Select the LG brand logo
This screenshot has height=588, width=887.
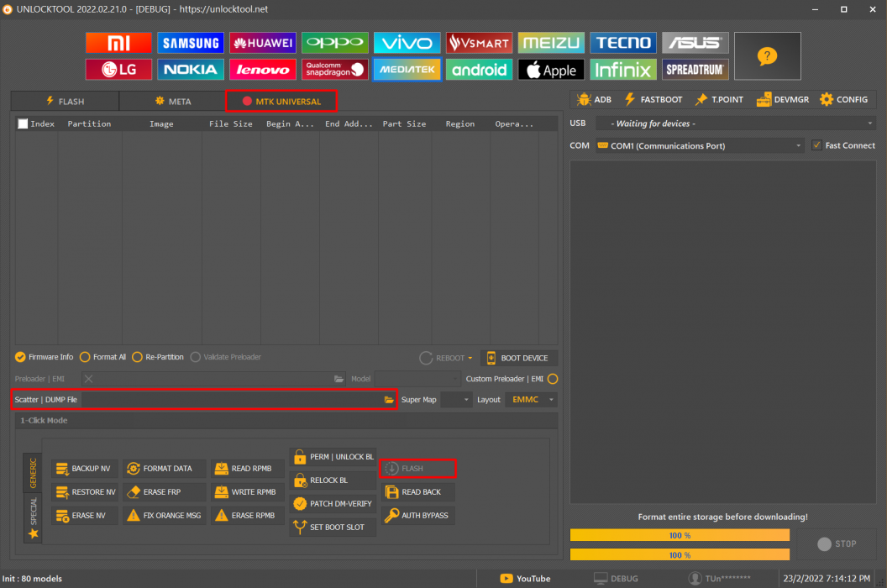[x=118, y=70]
